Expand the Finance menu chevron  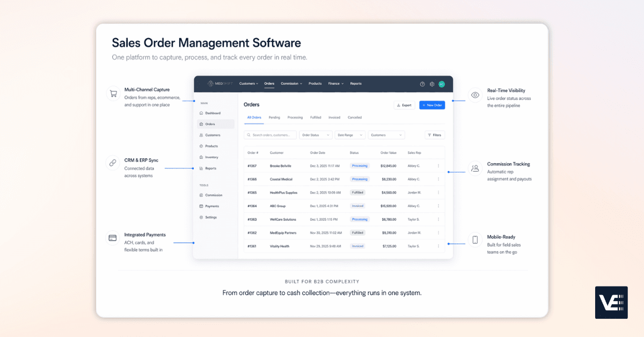point(342,84)
